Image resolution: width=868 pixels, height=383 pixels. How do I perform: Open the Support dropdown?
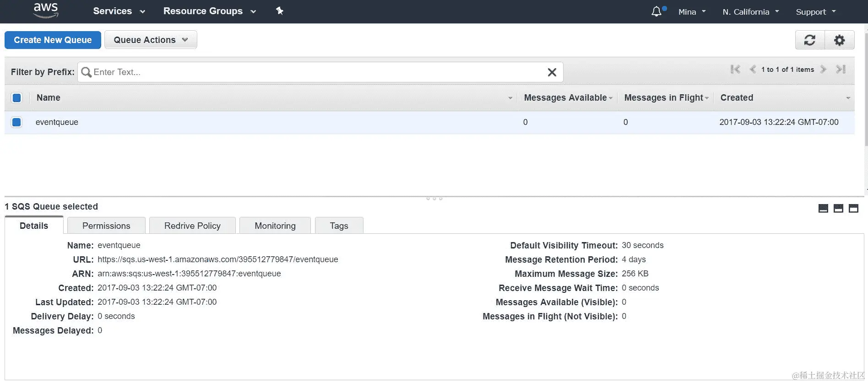(x=816, y=12)
